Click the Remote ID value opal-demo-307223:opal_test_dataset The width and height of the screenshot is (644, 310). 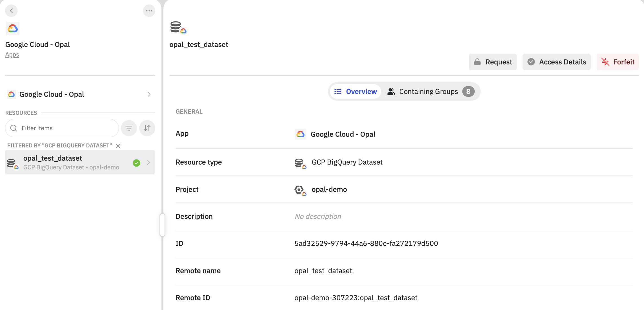[x=356, y=298]
